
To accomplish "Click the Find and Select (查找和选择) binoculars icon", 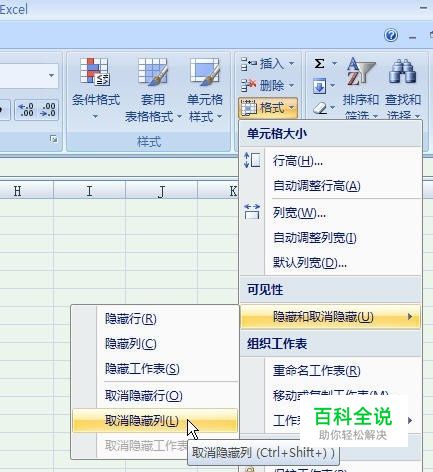I will tap(402, 71).
